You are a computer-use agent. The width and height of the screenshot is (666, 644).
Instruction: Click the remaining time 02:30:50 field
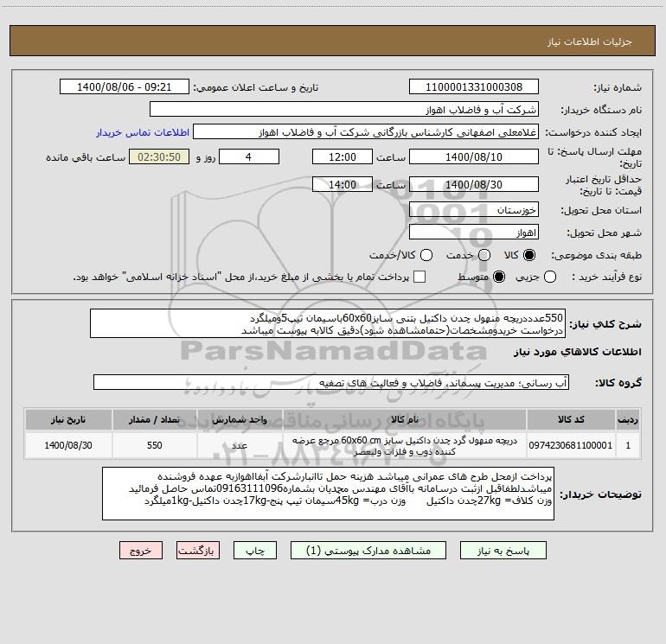(159, 156)
